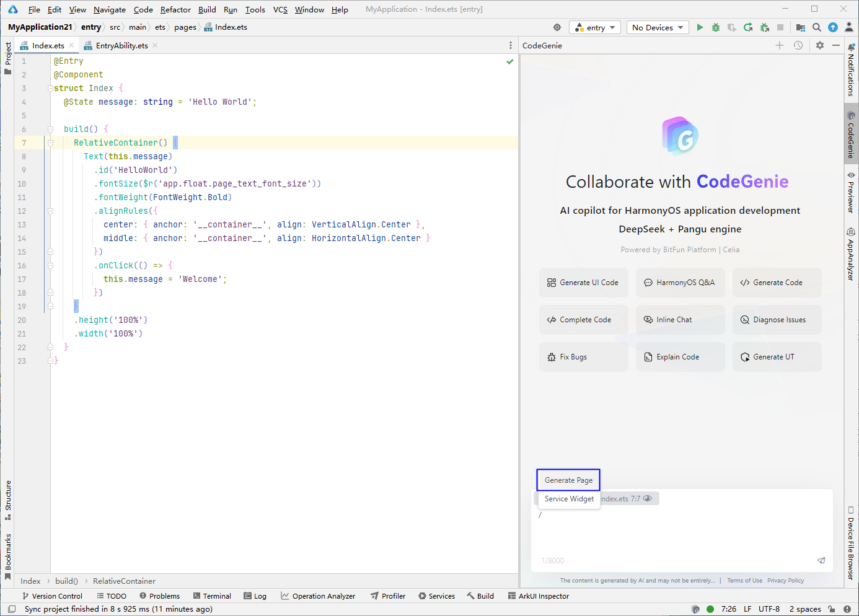Start debugging with the bug icon
Image resolution: width=859 pixels, height=616 pixels.
pyautogui.click(x=716, y=27)
